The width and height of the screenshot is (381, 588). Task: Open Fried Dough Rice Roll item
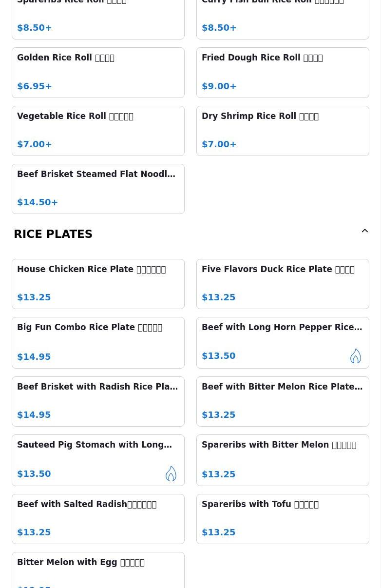[283, 72]
